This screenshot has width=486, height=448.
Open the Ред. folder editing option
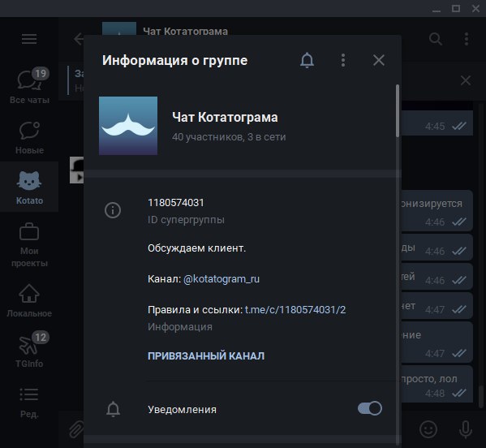(29, 402)
